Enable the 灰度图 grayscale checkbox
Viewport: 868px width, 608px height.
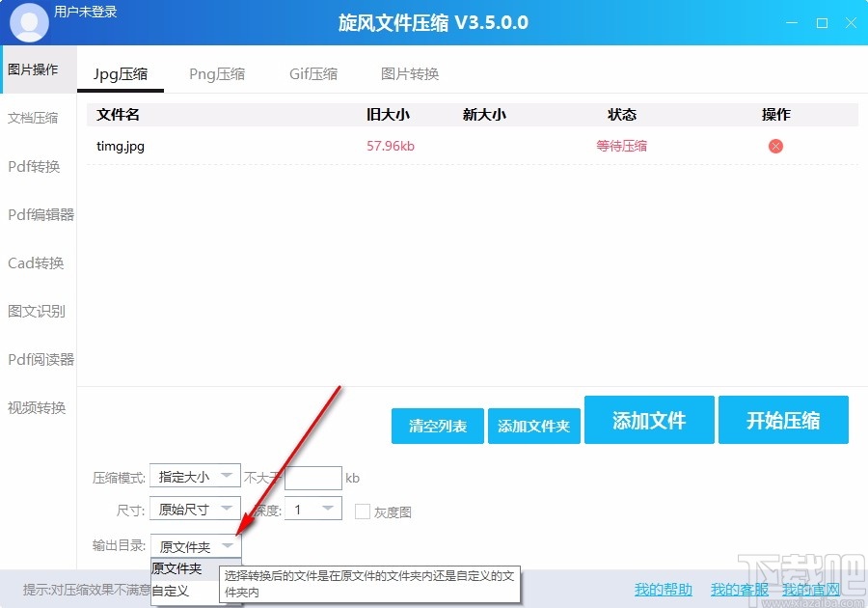pyautogui.click(x=363, y=510)
